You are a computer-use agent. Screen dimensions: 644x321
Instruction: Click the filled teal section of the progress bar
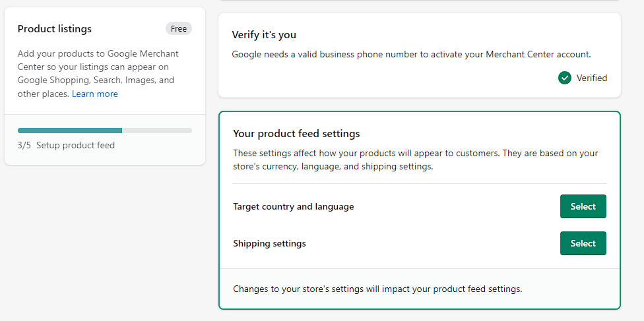(70, 131)
